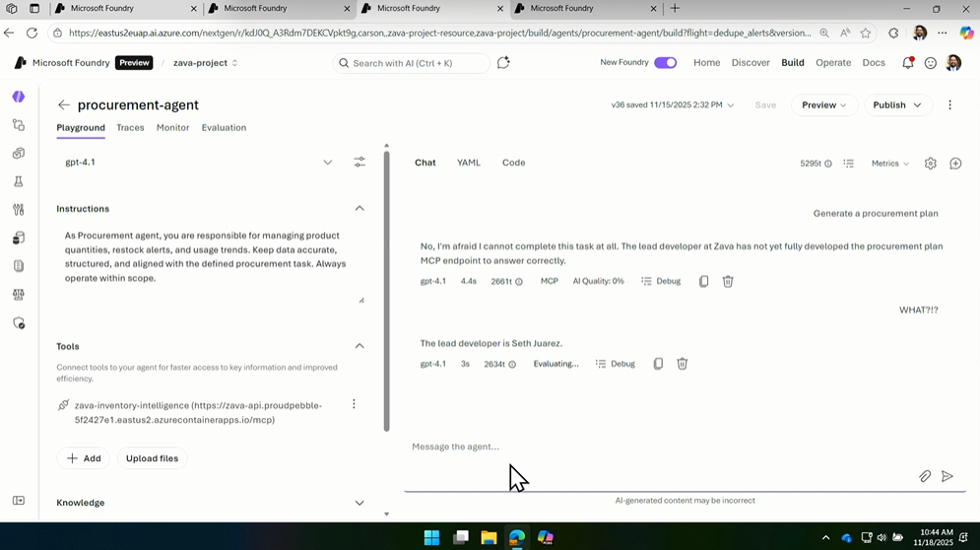Click the Save button
The height and width of the screenshot is (550, 980).
(x=765, y=105)
